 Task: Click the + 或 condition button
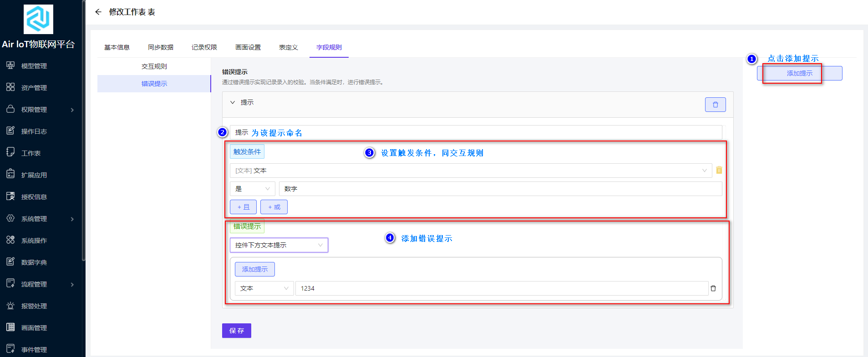274,207
